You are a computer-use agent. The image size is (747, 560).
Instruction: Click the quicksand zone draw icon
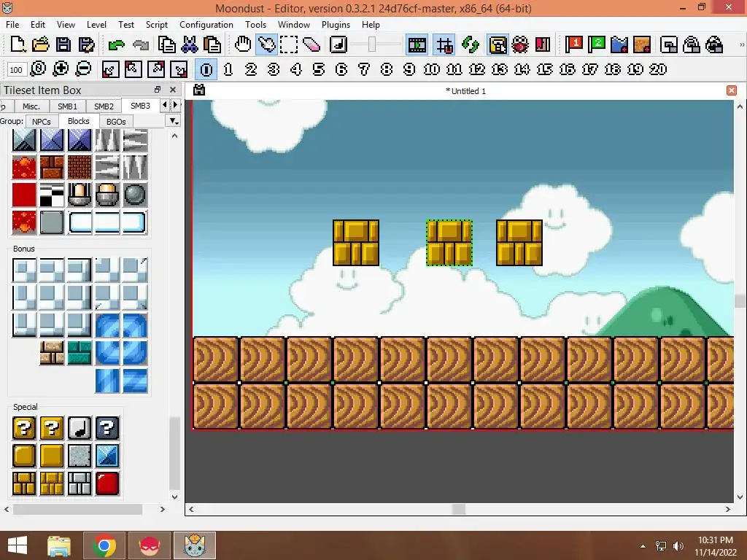642,44
